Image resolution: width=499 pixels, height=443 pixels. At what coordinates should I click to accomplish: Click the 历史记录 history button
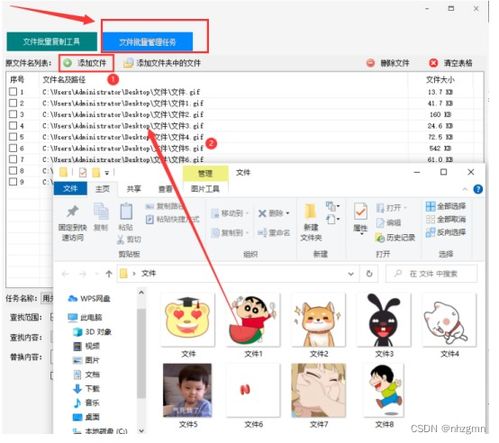coord(395,237)
